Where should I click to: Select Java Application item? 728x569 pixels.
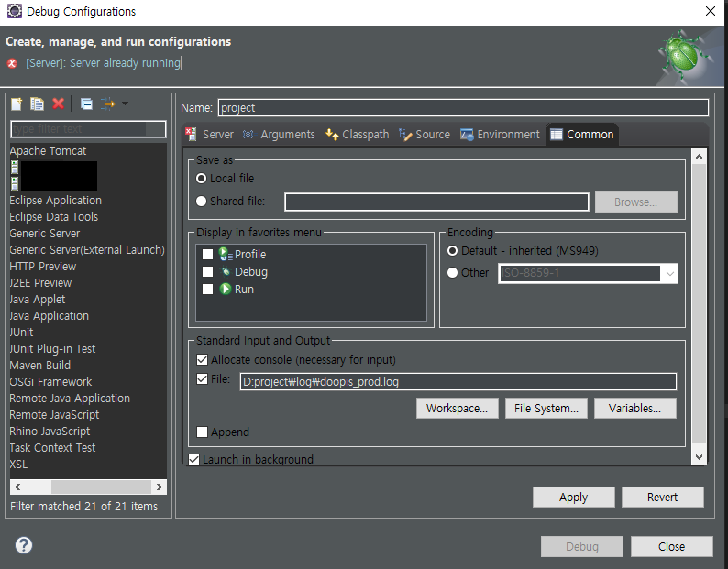[50, 316]
